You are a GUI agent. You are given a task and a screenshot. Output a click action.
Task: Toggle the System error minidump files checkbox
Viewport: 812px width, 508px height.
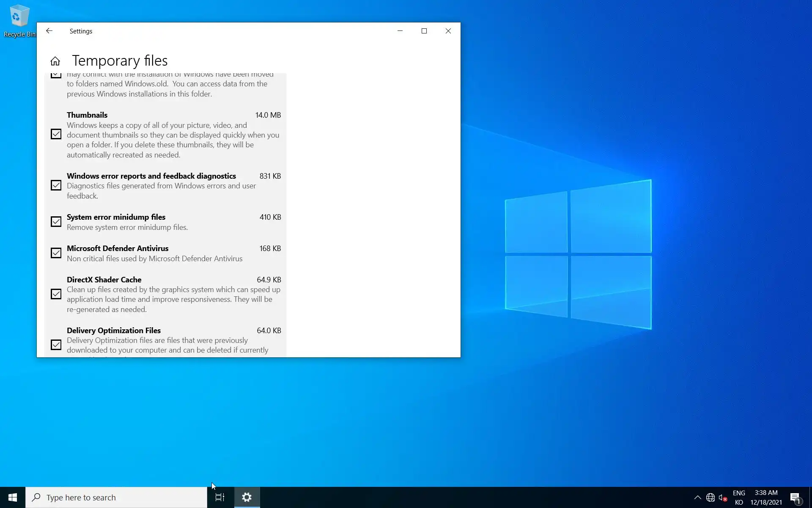pos(56,222)
